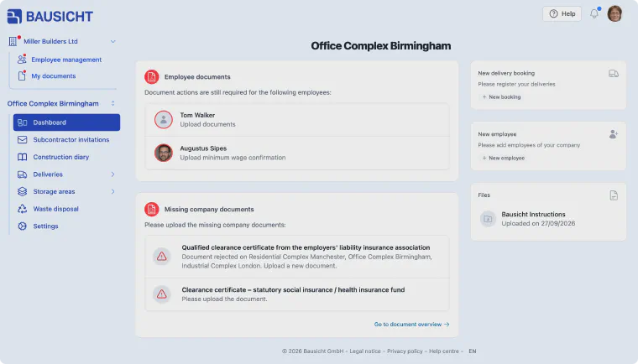The height and width of the screenshot is (364, 638).
Task: Open Employee management
Action: click(66, 60)
